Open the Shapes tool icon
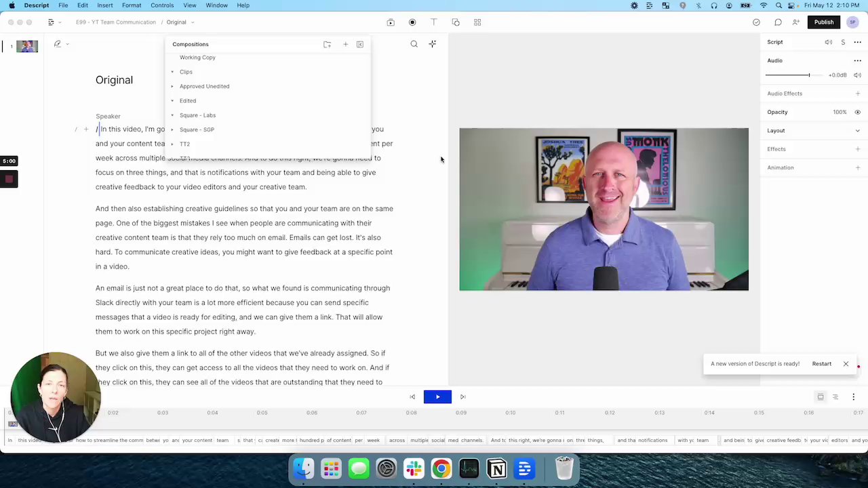The width and height of the screenshot is (868, 488). [456, 22]
